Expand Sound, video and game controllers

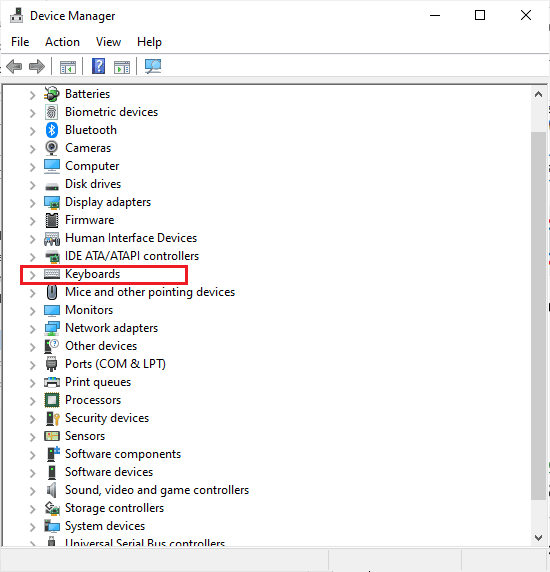32,491
